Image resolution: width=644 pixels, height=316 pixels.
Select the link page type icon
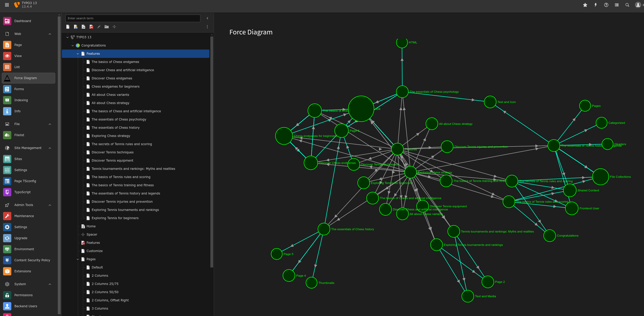99,27
